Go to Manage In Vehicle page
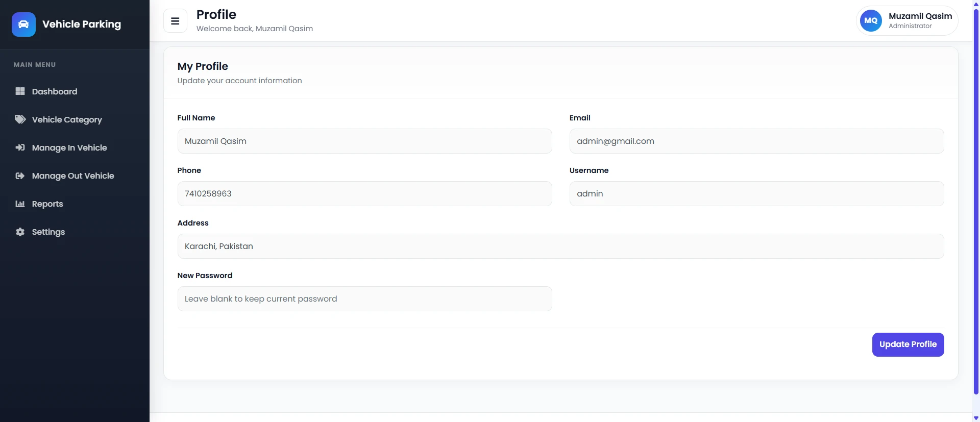980x422 pixels. click(x=75, y=147)
